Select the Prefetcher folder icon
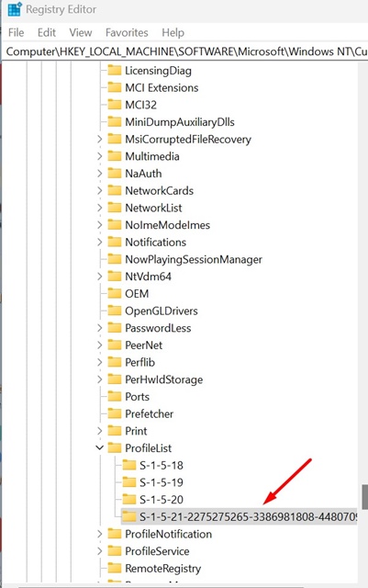Screen dimensions: 368x588 (x=115, y=413)
